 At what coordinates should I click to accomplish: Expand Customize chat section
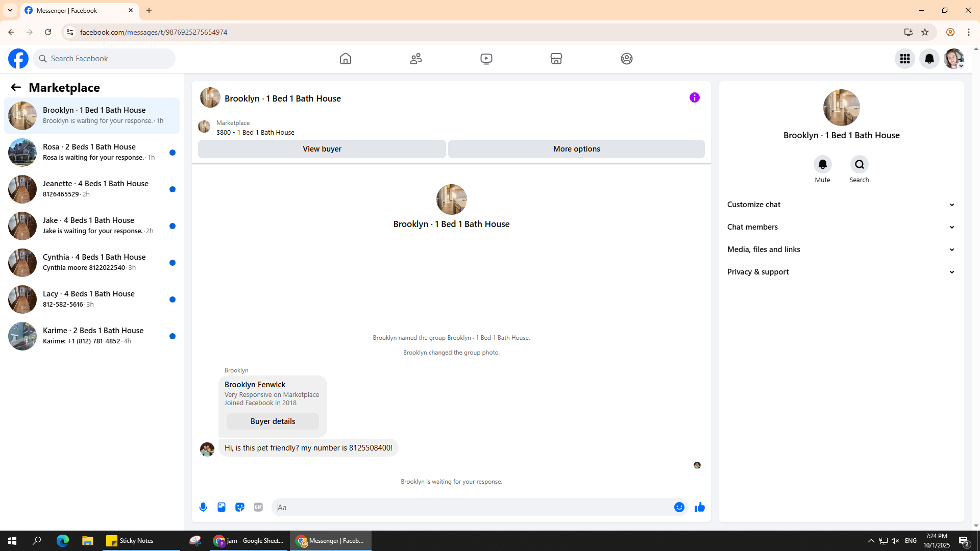(841, 205)
